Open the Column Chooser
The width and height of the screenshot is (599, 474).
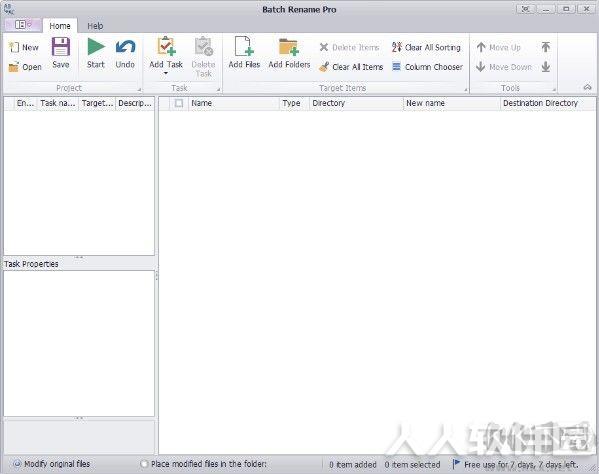427,67
